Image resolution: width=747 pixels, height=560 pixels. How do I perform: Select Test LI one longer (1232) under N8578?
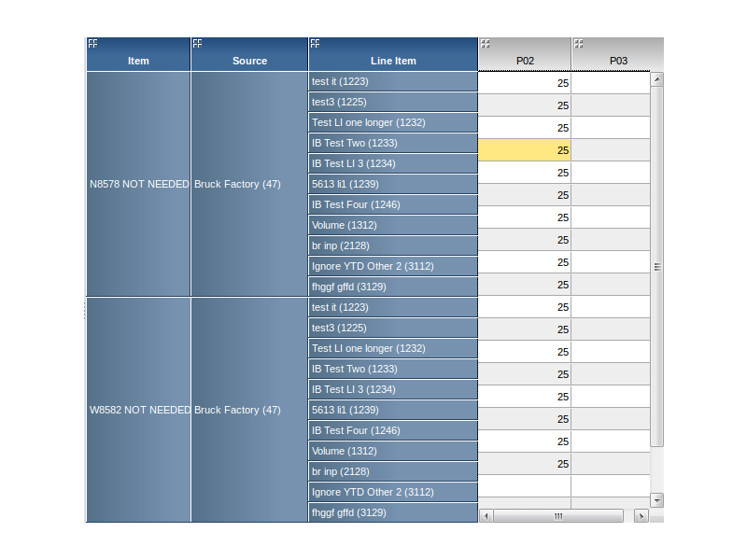[393, 122]
